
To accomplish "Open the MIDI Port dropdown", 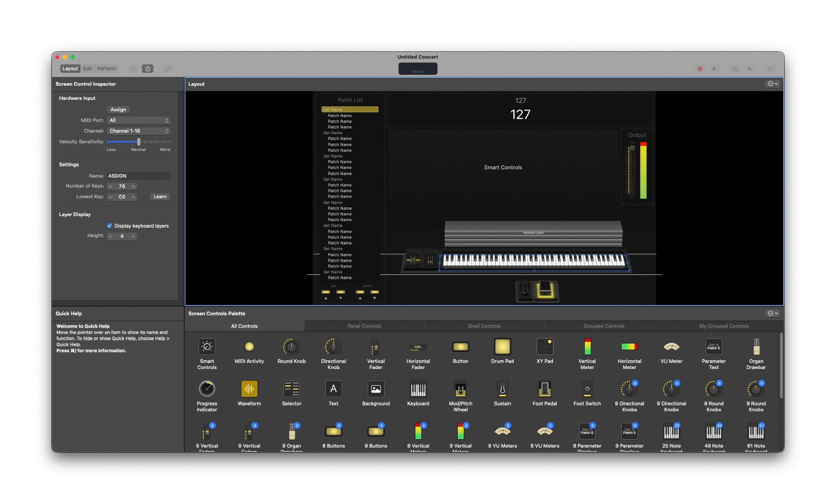I will pyautogui.click(x=139, y=120).
